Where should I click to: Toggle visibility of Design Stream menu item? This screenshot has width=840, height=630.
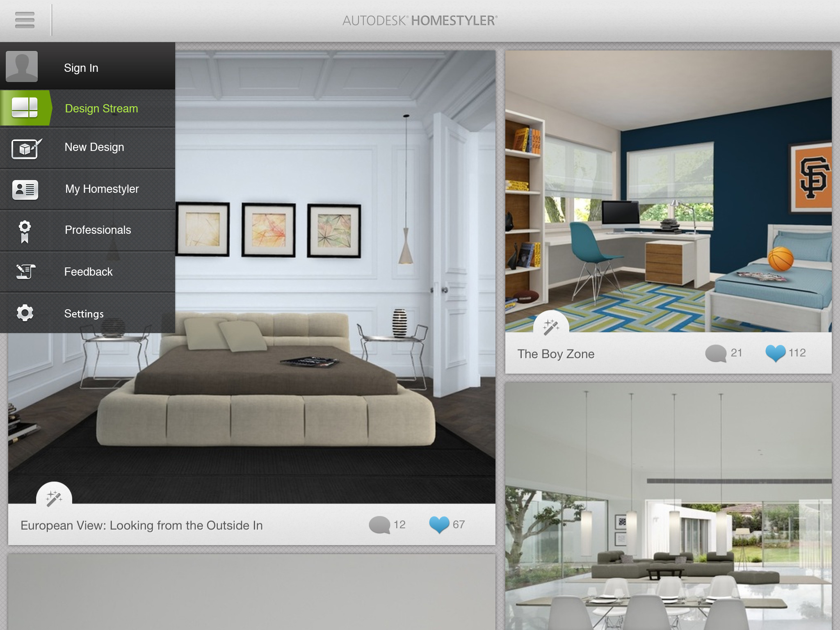tap(101, 109)
